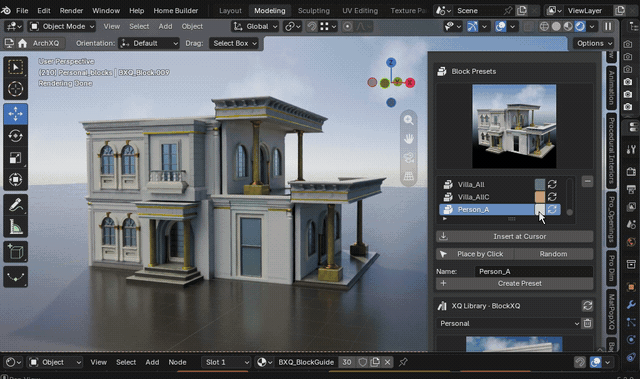Switch to the UV Editing workspace tab

coord(360,11)
